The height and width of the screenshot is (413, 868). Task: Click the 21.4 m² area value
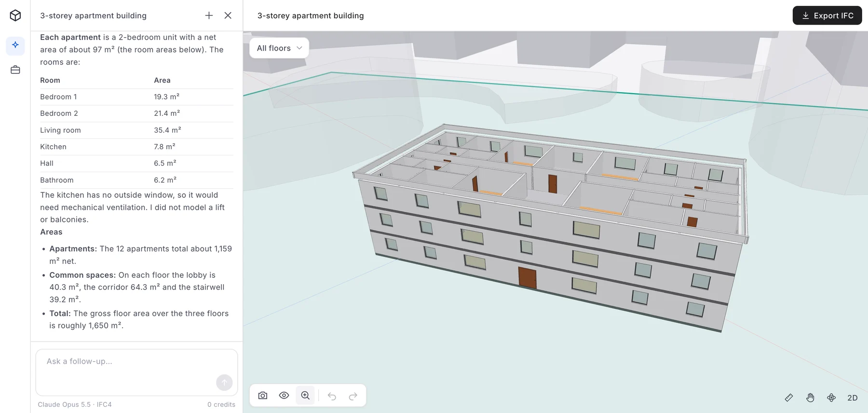(x=167, y=113)
